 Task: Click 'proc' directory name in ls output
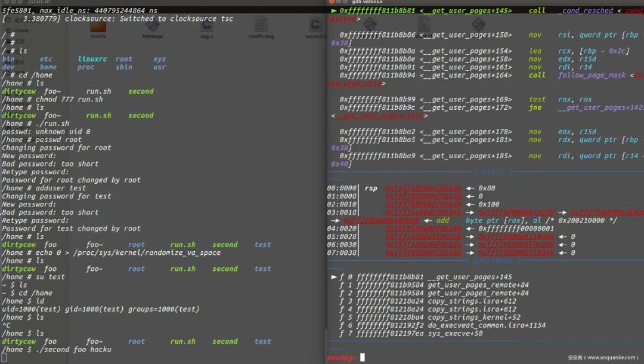pyautogui.click(x=86, y=67)
